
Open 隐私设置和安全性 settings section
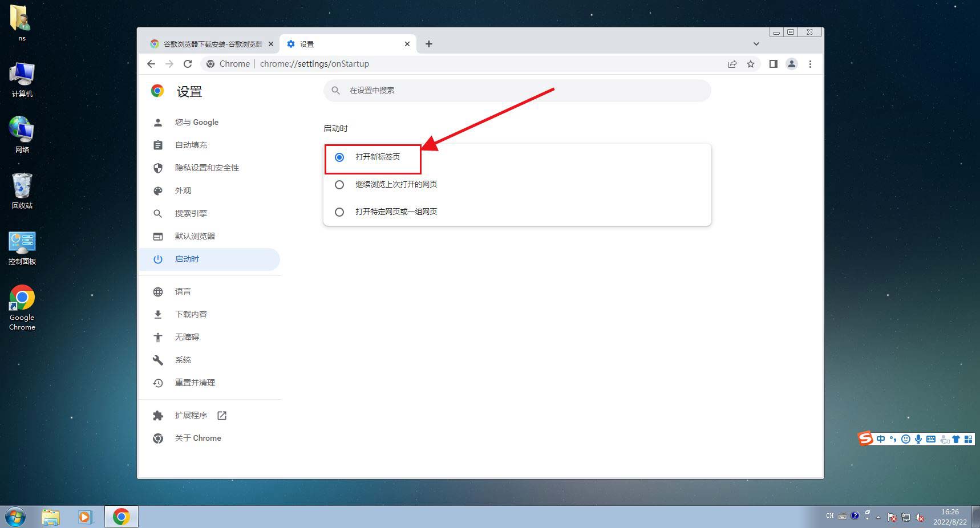click(209, 168)
